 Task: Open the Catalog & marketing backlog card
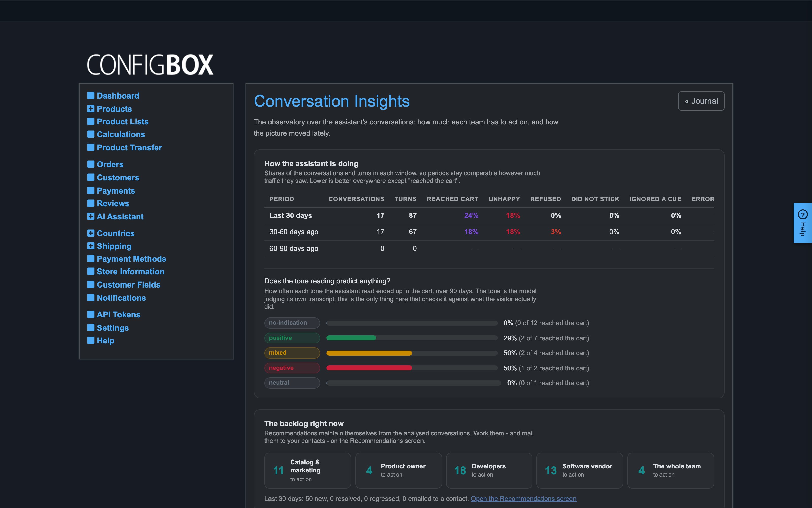coord(307,470)
